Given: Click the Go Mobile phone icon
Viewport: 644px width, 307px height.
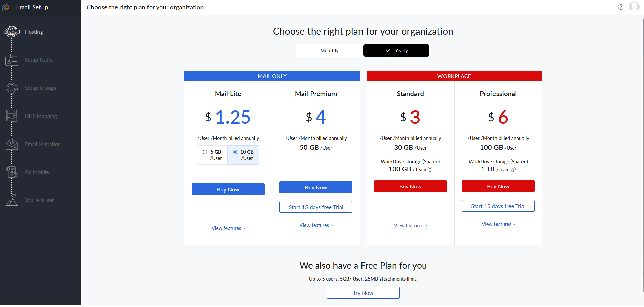Looking at the screenshot, I should click(12, 172).
